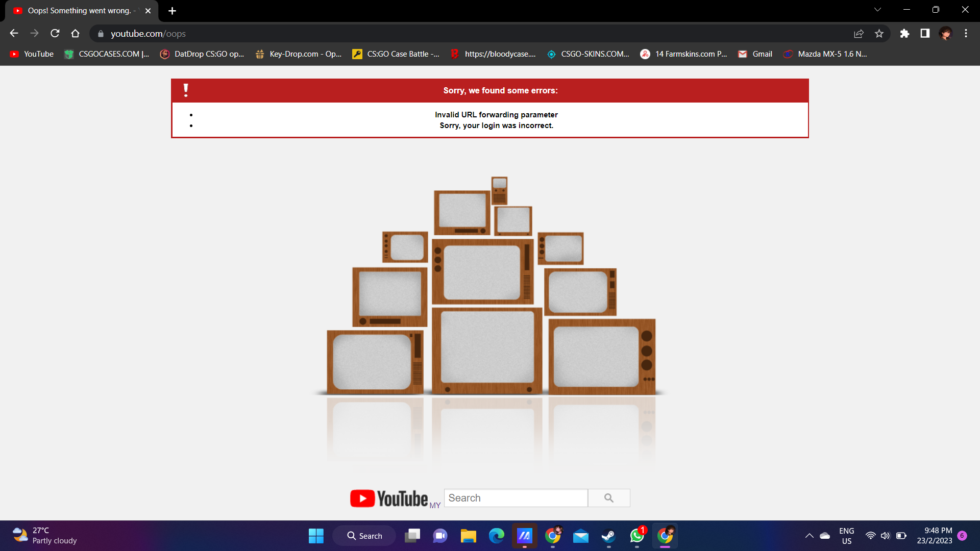This screenshot has height=551, width=980.
Task: Open the Extensions puzzle icon
Action: (904, 34)
